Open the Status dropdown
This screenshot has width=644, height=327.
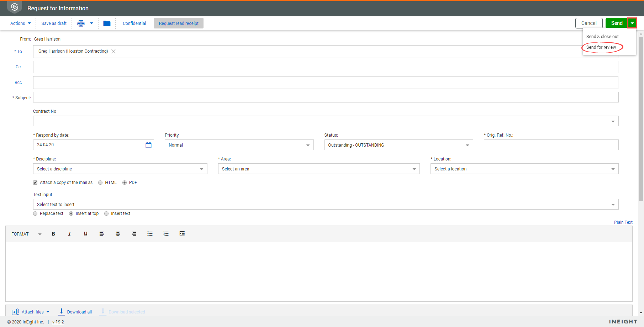[398, 145]
